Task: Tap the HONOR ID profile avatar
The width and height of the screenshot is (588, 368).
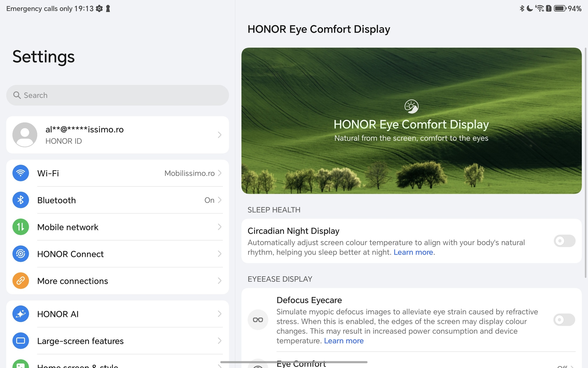Action: [25, 135]
